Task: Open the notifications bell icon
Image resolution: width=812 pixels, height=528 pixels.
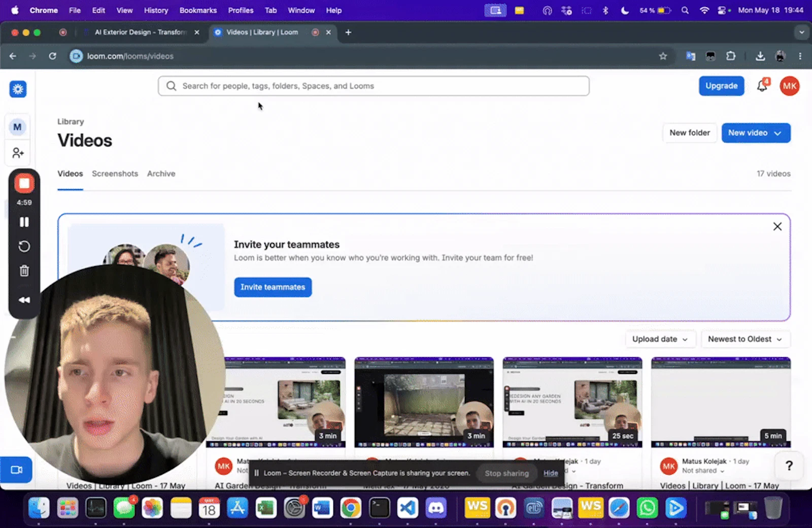Action: 762,86
